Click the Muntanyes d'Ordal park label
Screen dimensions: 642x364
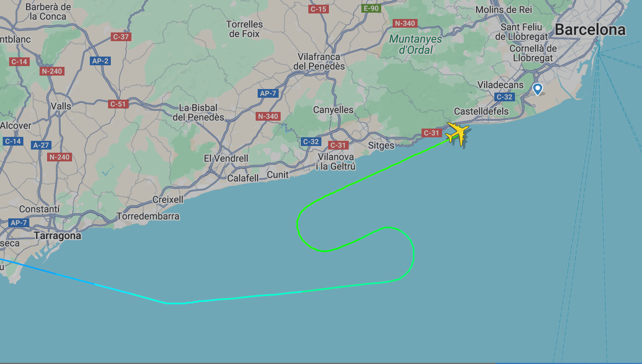416,45
